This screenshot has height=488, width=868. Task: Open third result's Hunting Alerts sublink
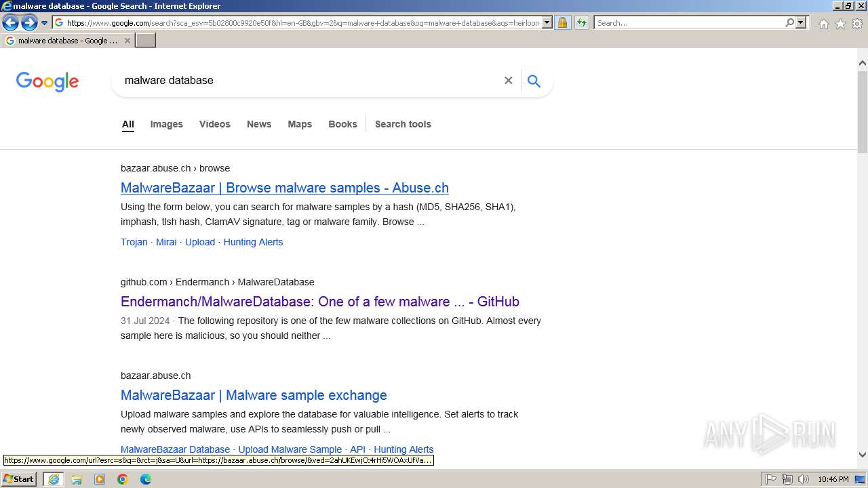point(403,449)
